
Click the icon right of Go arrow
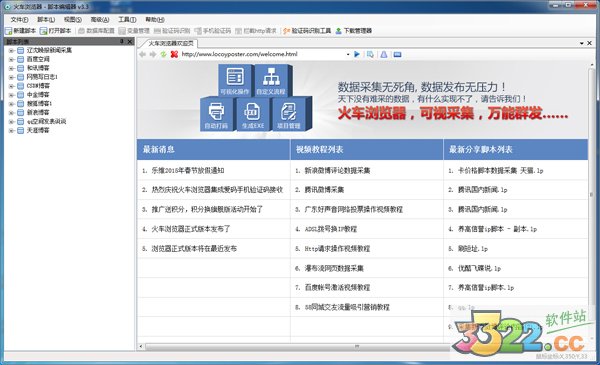[370, 54]
